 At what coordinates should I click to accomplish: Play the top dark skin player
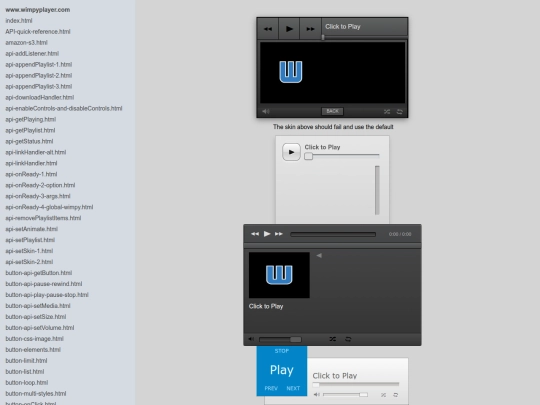tap(289, 29)
